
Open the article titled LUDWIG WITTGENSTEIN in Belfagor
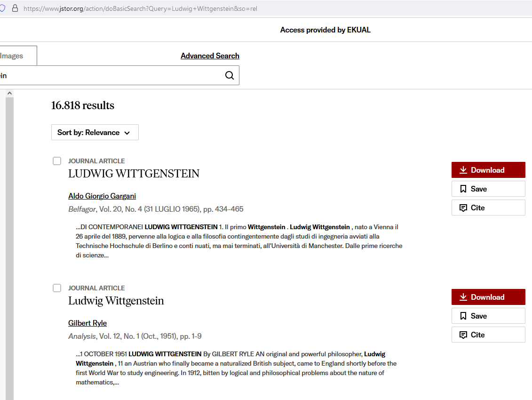(134, 174)
